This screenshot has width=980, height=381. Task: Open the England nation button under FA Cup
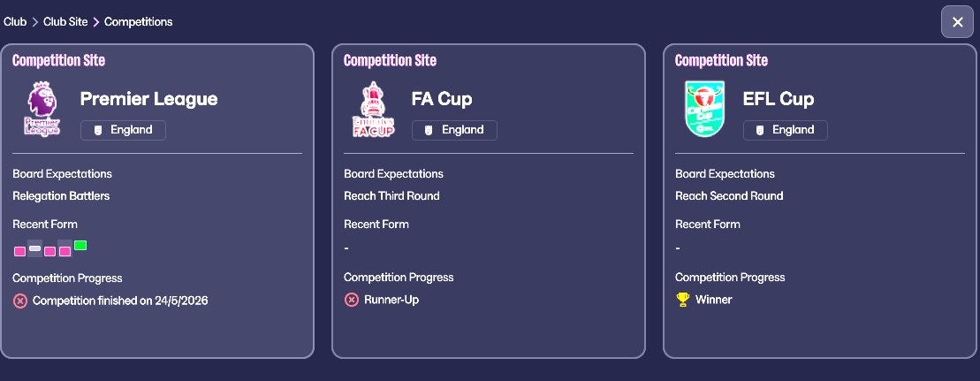(x=454, y=130)
